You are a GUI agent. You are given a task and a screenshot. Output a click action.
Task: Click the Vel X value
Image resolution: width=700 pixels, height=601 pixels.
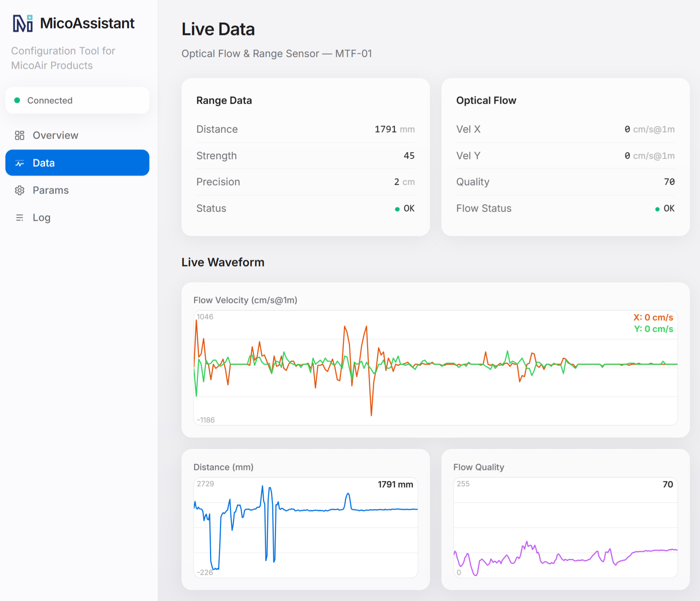point(649,129)
